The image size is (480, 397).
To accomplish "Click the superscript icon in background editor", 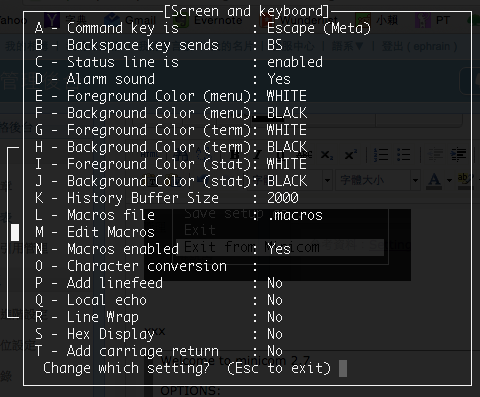I will 350,155.
